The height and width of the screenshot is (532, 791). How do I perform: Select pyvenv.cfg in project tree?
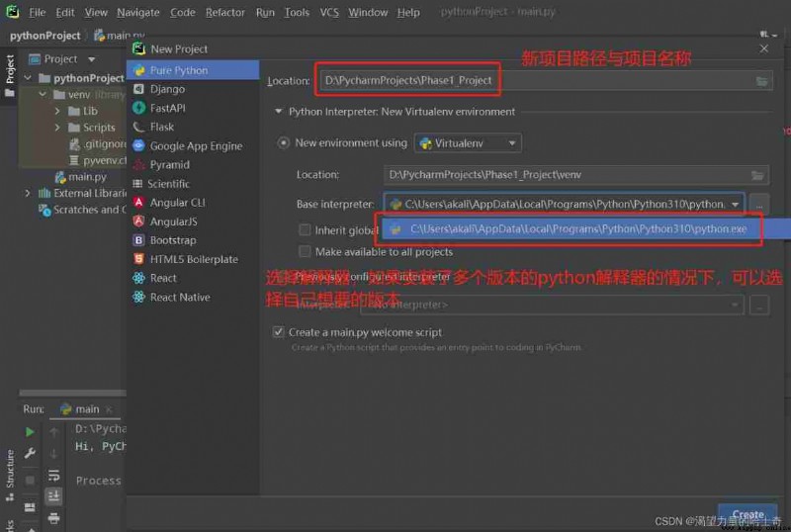coord(98,160)
